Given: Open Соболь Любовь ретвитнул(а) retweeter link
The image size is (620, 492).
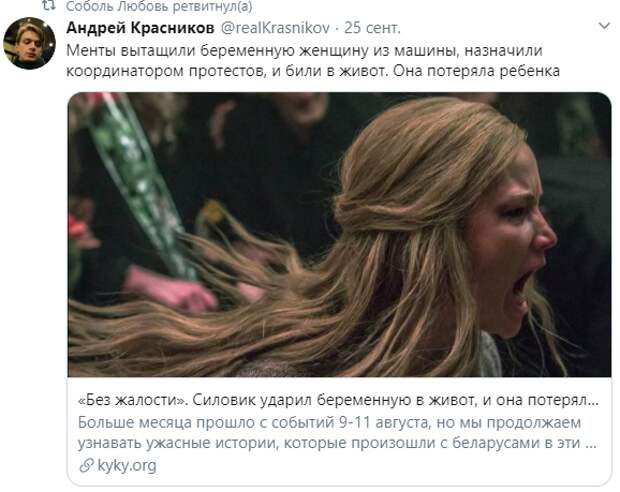Looking at the screenshot, I should coord(159,6).
